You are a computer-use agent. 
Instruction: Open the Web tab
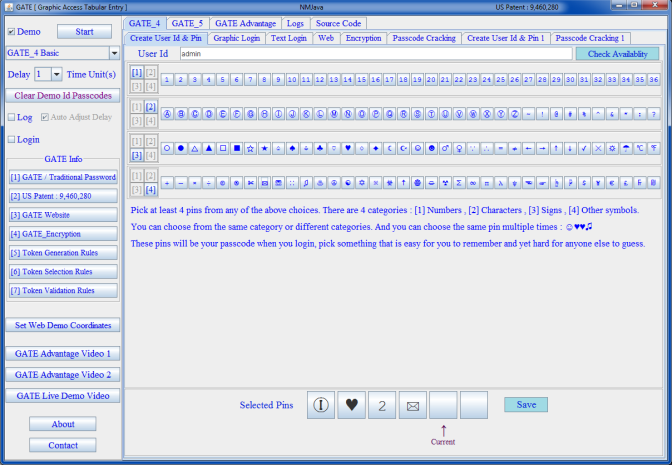(x=326, y=38)
